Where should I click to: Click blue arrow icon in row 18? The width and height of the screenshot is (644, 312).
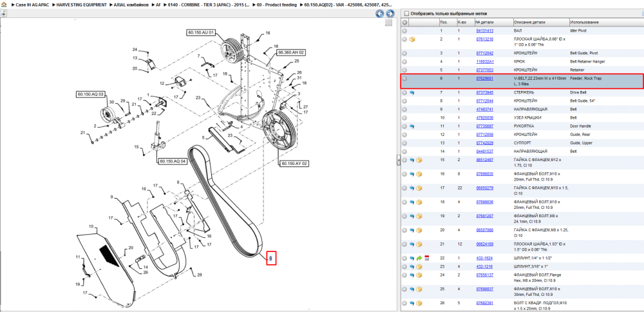412,202
